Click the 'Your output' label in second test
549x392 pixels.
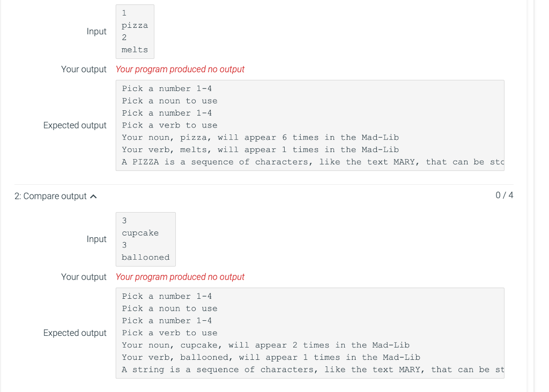click(84, 277)
